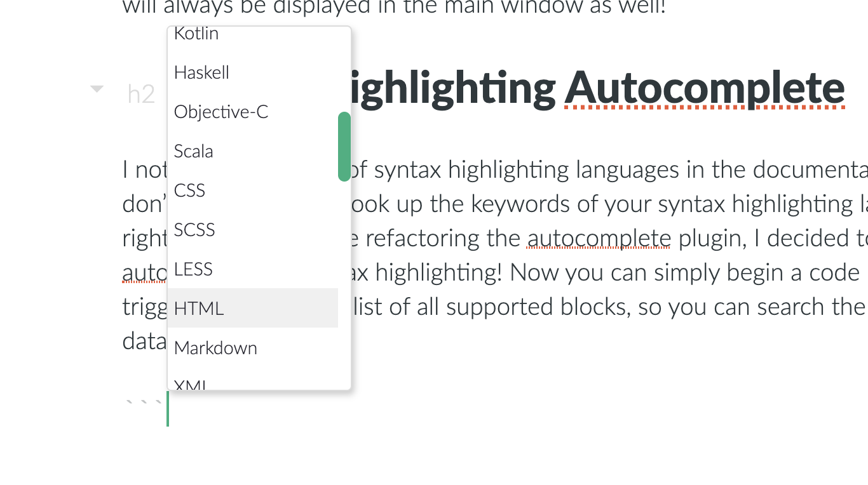Screen dimensions: 868x485
Task: Click the underlined word Autocomplete in heading
Action: tap(705, 88)
